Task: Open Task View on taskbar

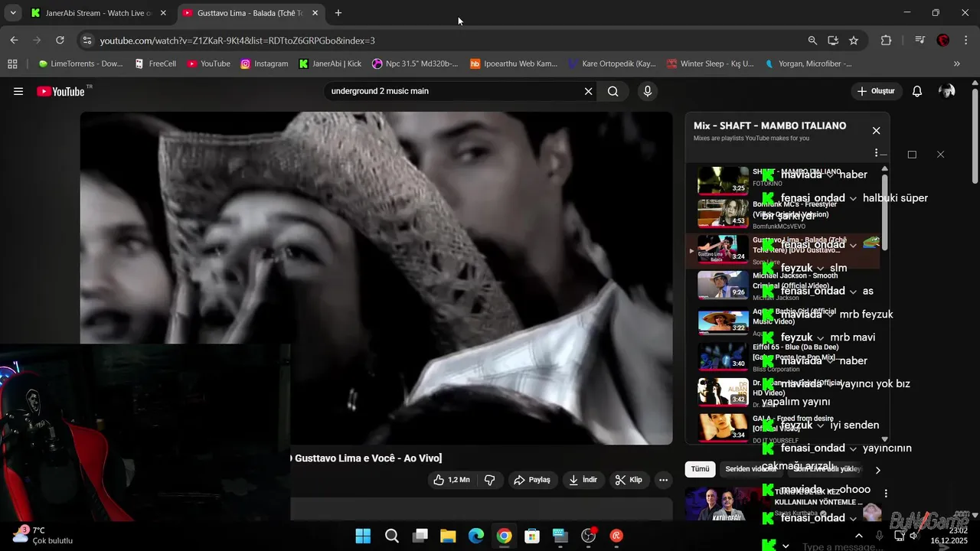Action: click(x=420, y=536)
